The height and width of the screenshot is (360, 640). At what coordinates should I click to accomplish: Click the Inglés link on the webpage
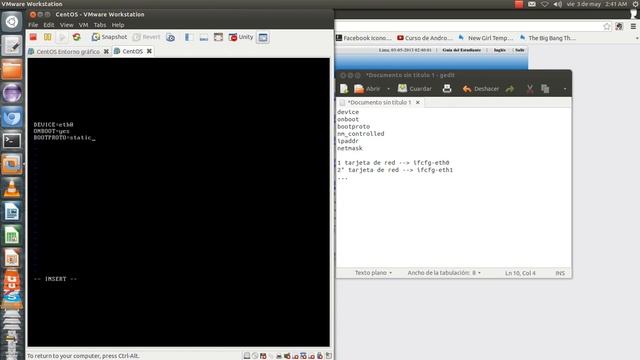tap(499, 50)
